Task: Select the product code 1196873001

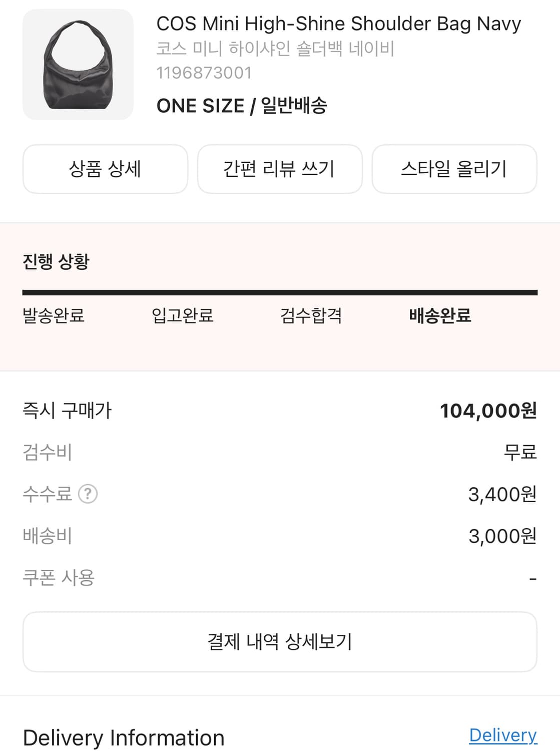Action: [204, 73]
